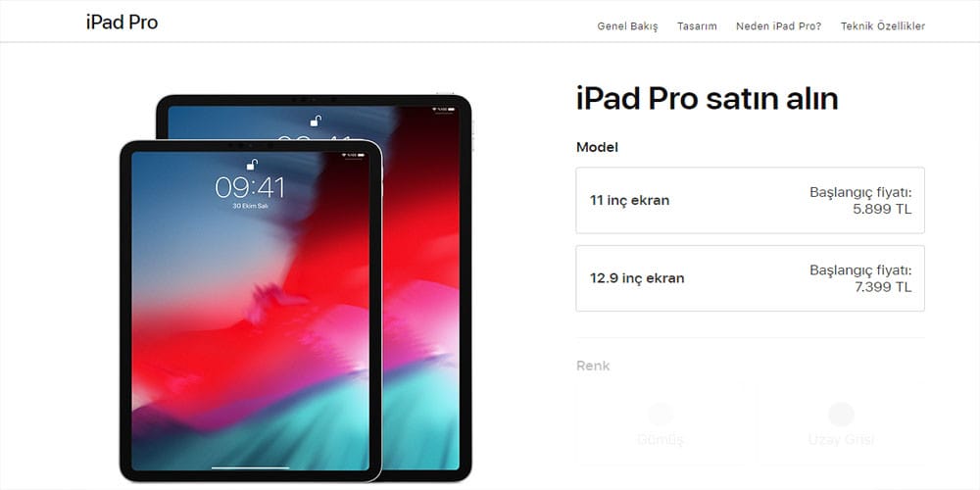
Task: Click the 30 Ekim Salı date on the lock screen
Action: 250,206
